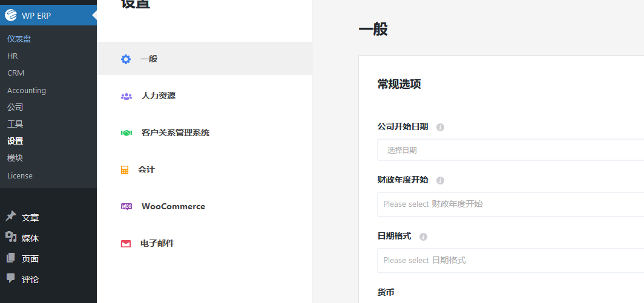Select the 设置 submenu item
This screenshot has width=644, height=303.
[x=15, y=142]
